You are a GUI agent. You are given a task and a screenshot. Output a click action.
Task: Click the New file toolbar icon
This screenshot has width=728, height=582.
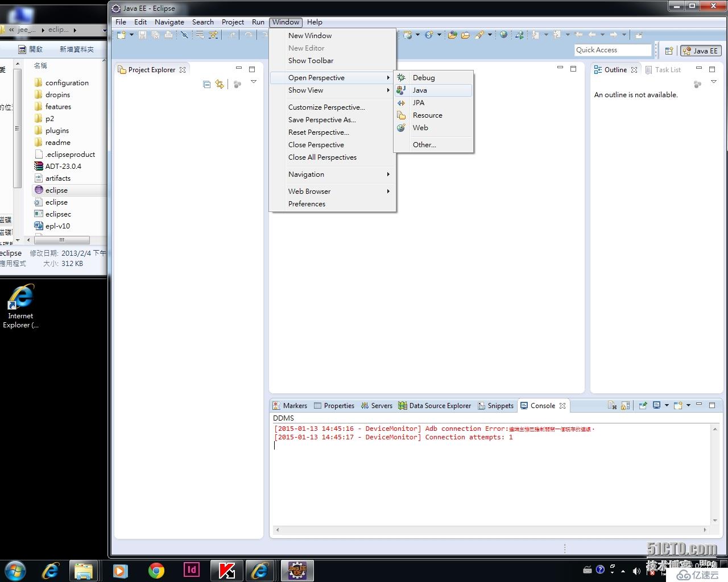pos(121,35)
